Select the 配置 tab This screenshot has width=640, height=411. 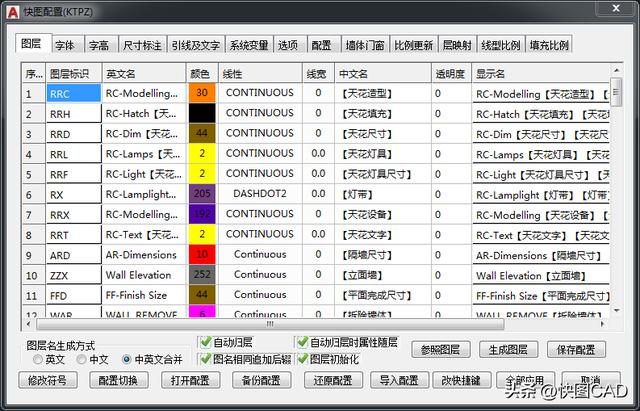click(x=324, y=45)
